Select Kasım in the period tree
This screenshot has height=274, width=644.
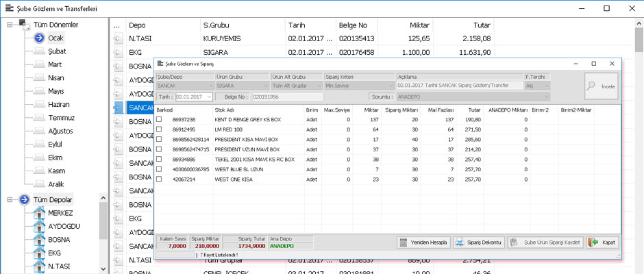point(56,171)
